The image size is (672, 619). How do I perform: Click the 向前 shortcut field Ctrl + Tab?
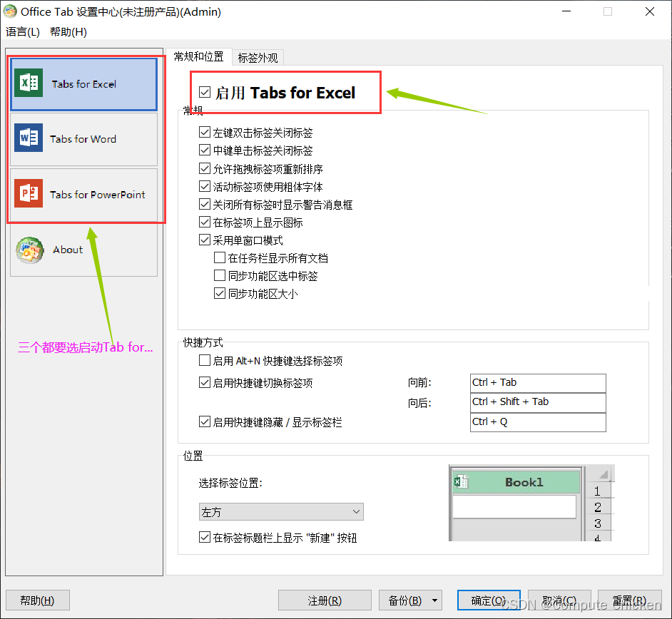(538, 382)
